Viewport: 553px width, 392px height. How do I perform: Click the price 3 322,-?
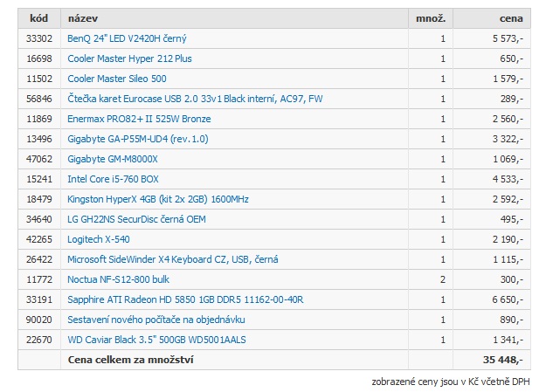(508, 139)
